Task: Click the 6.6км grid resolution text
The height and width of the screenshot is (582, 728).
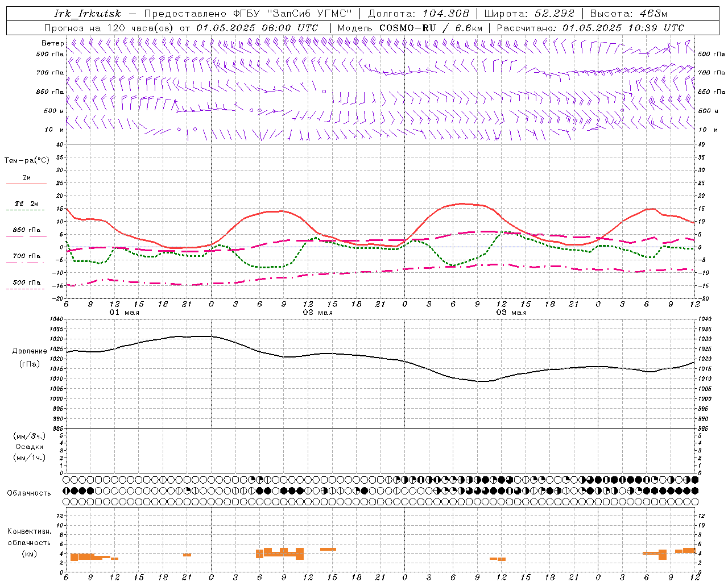Action: 468,28
